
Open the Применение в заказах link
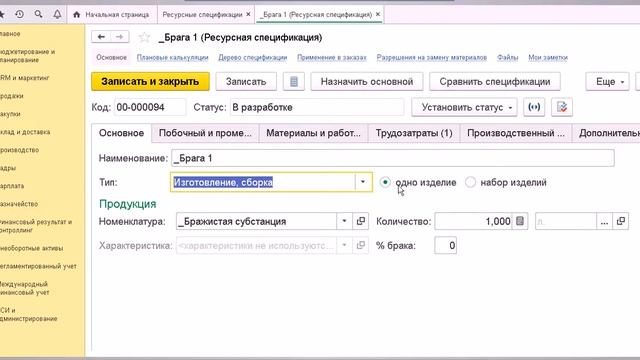[332, 58]
